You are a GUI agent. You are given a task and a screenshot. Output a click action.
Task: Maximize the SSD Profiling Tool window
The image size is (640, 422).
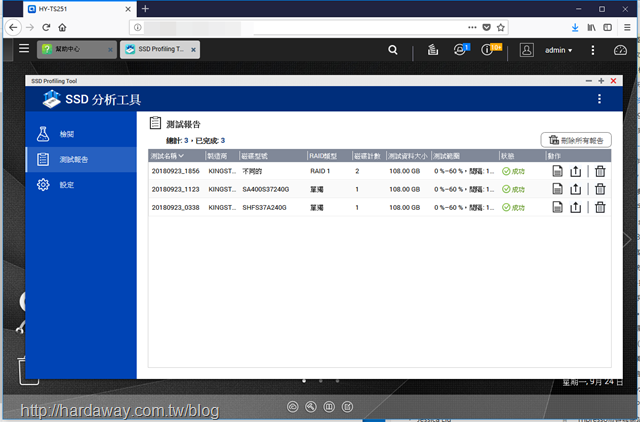tap(601, 81)
